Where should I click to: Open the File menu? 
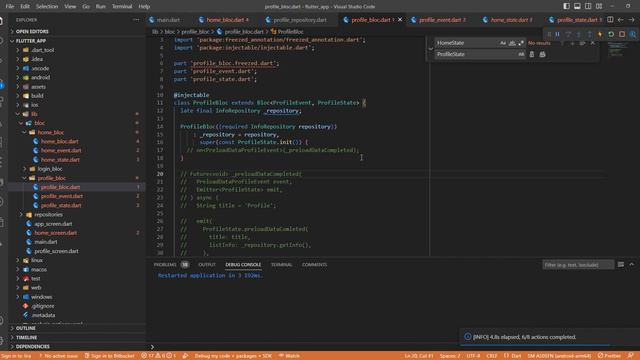click(9, 6)
